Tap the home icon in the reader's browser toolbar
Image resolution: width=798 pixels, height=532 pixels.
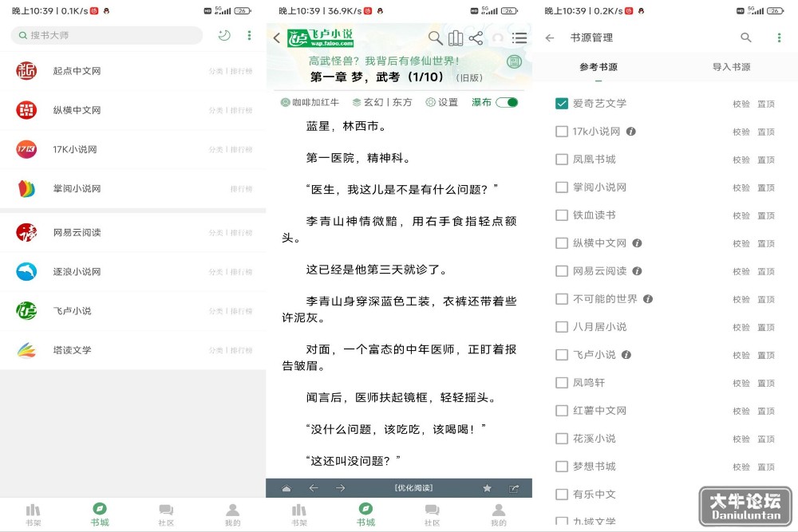(x=286, y=488)
